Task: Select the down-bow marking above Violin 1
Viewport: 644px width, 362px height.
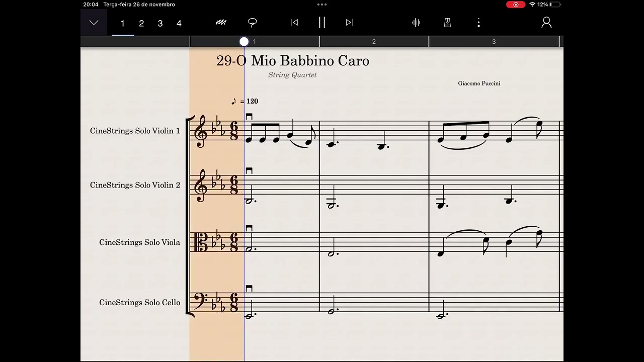Action: [x=249, y=117]
